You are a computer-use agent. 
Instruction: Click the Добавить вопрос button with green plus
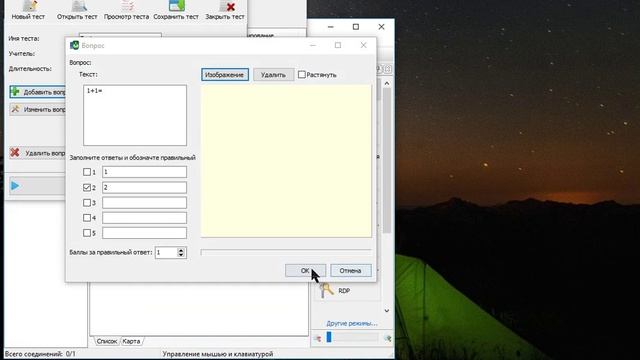tap(38, 92)
